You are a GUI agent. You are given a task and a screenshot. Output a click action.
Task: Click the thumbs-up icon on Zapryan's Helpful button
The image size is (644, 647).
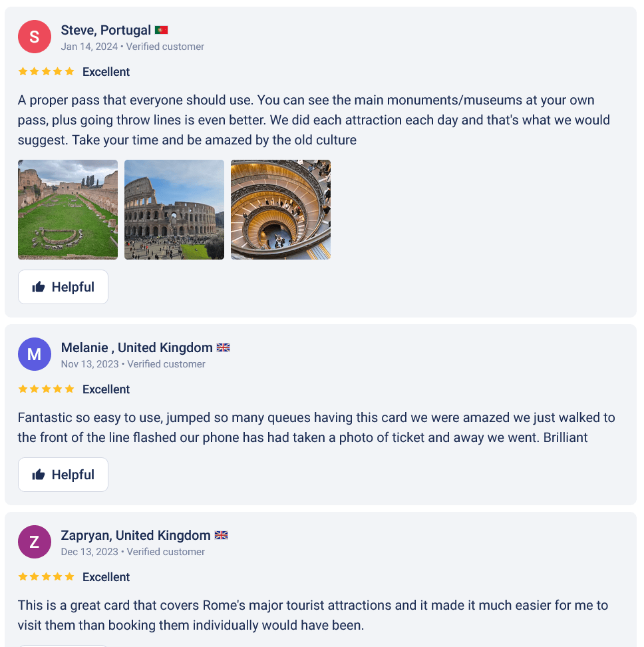[37, 644]
